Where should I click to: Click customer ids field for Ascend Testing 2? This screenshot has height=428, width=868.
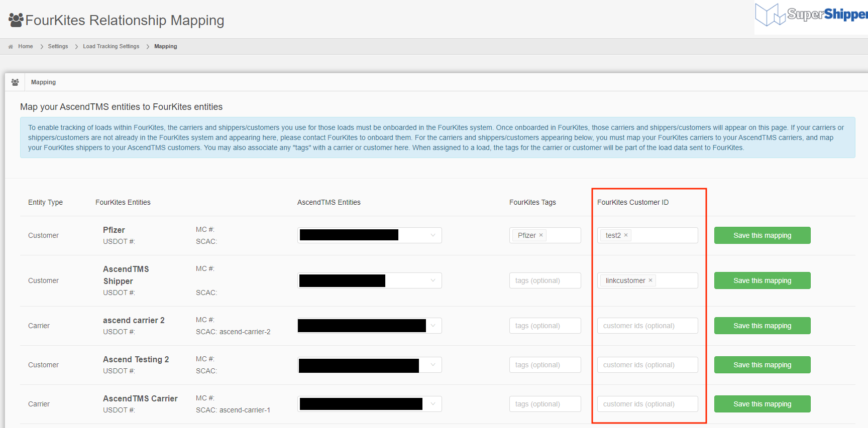point(647,365)
